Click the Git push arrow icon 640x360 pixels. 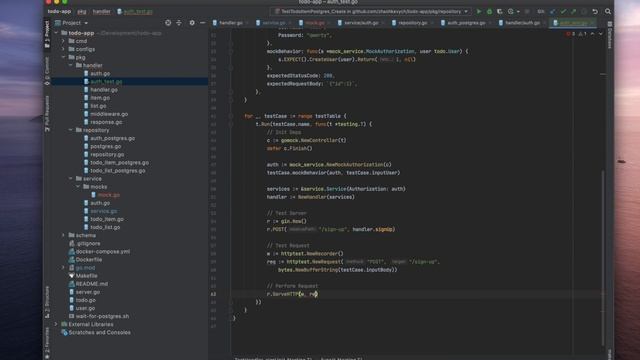[573, 11]
